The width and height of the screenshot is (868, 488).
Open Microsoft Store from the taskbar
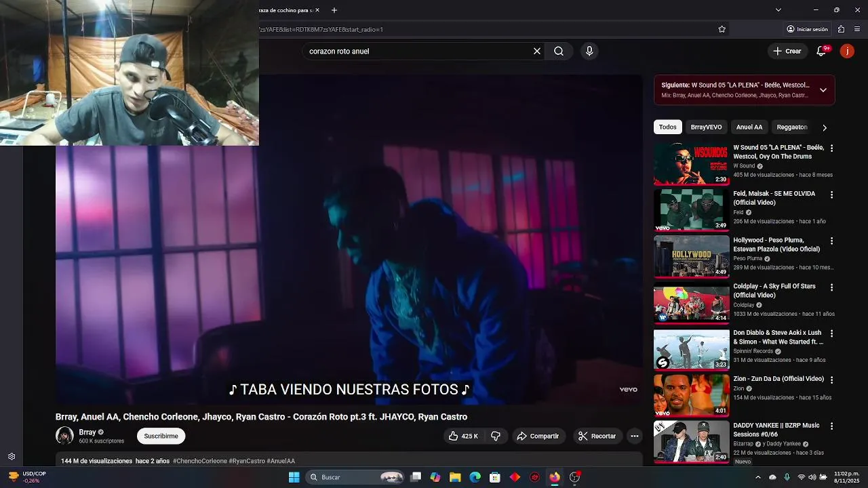pyautogui.click(x=495, y=477)
